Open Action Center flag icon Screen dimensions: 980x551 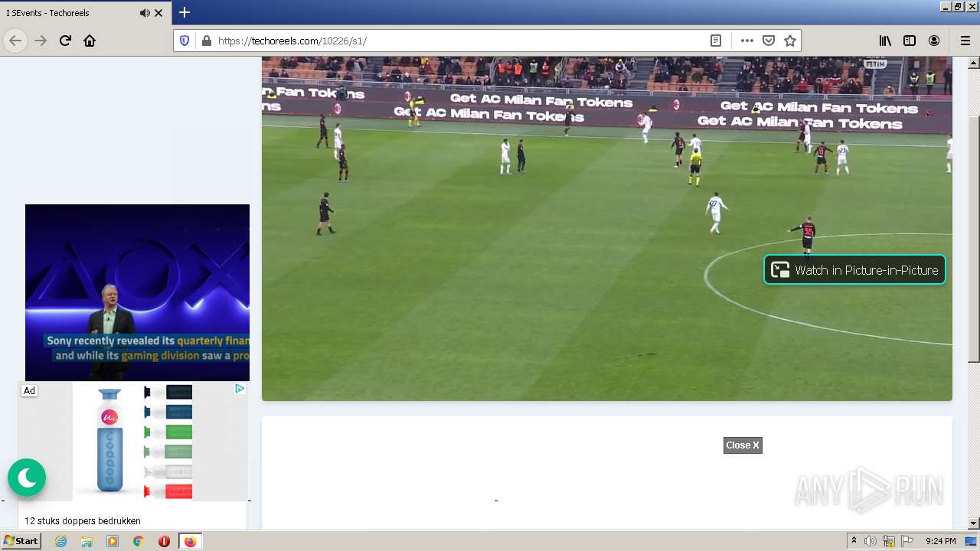[x=907, y=541]
